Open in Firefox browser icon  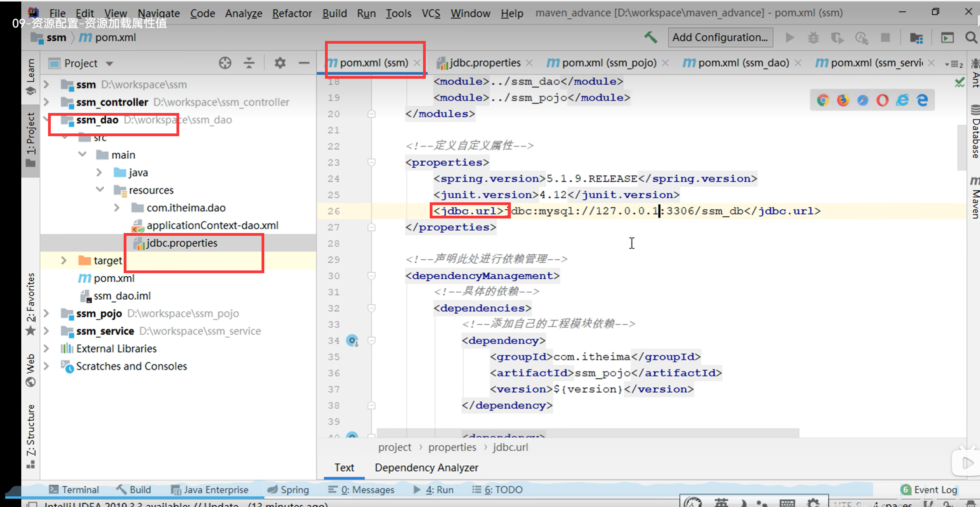(843, 100)
